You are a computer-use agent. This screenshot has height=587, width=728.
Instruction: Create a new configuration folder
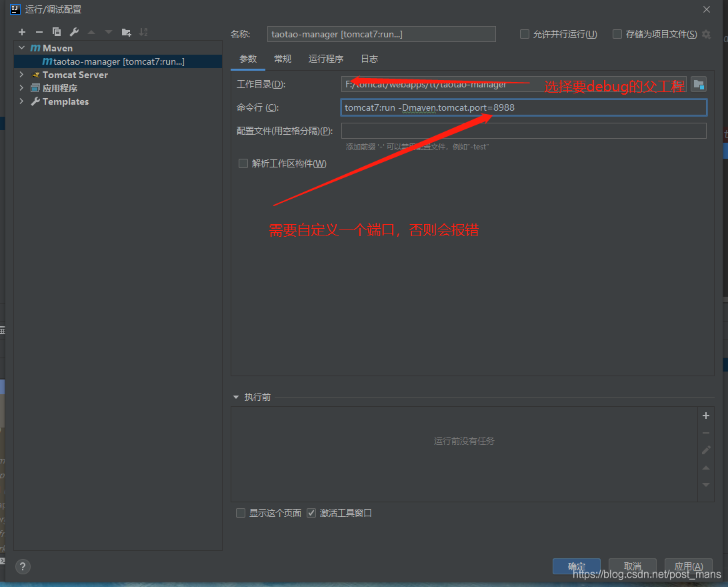[x=125, y=31]
